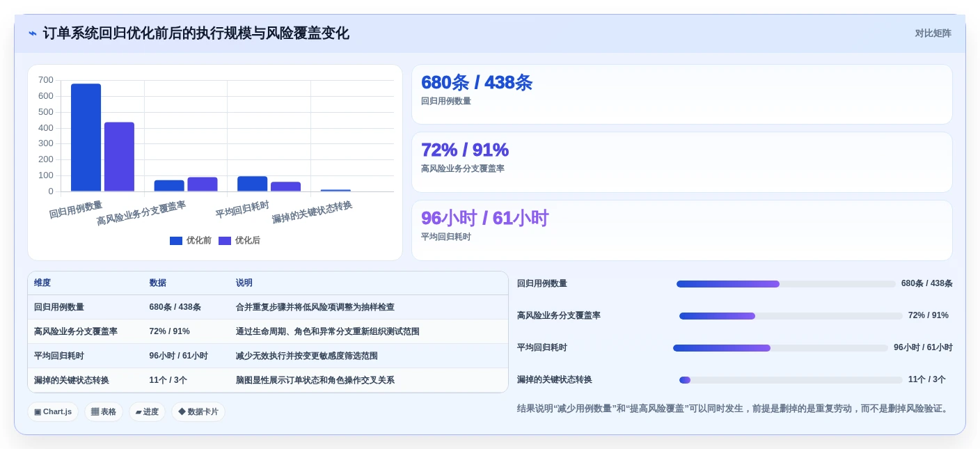Viewport: 980px width, 449px height.
Task: Click the 680条 / 438条 data card value
Action: 477,82
